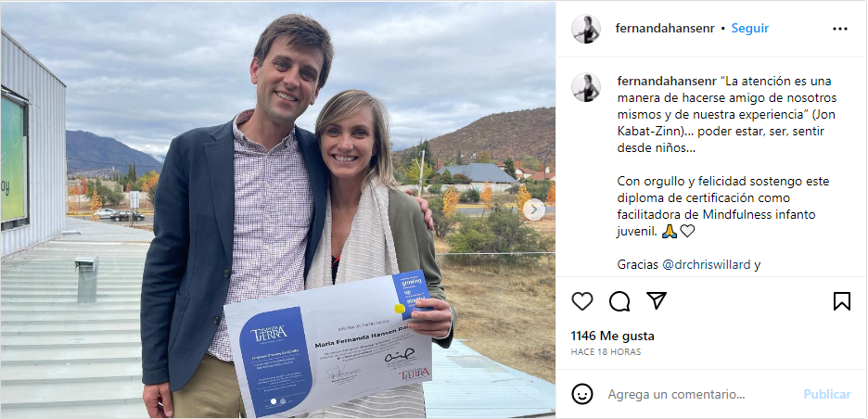Open comments via the speech bubble icon

point(619,301)
